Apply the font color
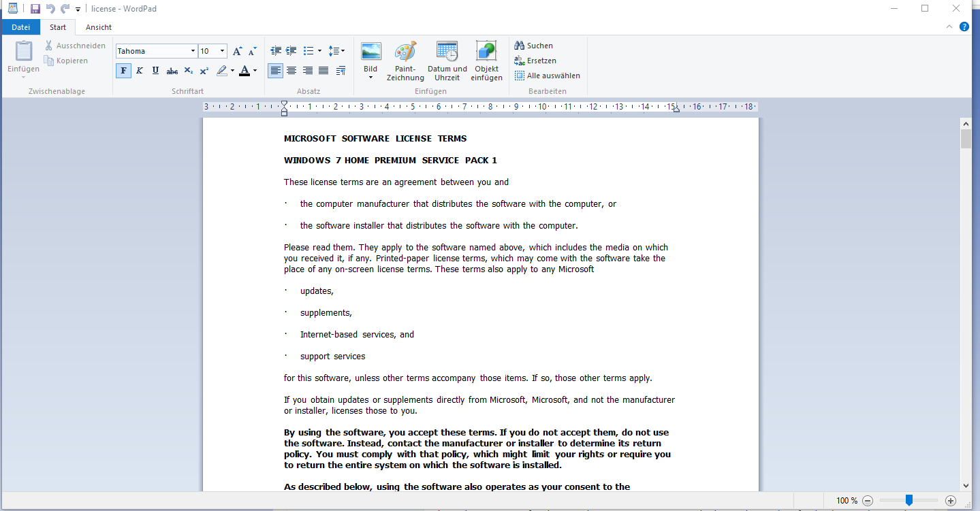The image size is (980, 511). [x=244, y=71]
